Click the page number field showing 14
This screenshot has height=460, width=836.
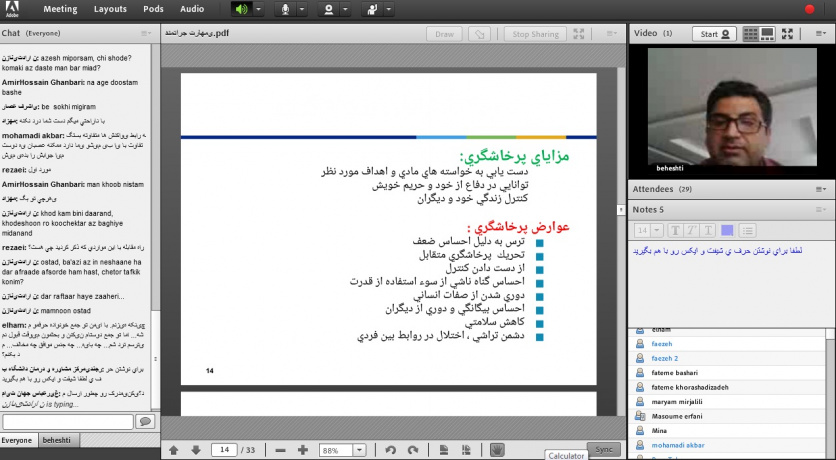(x=224, y=450)
